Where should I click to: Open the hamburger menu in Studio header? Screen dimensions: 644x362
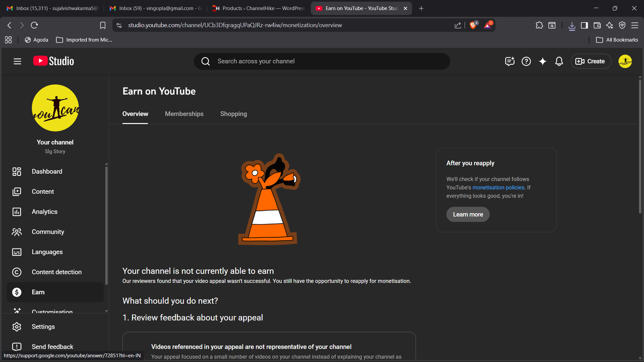pos(17,61)
